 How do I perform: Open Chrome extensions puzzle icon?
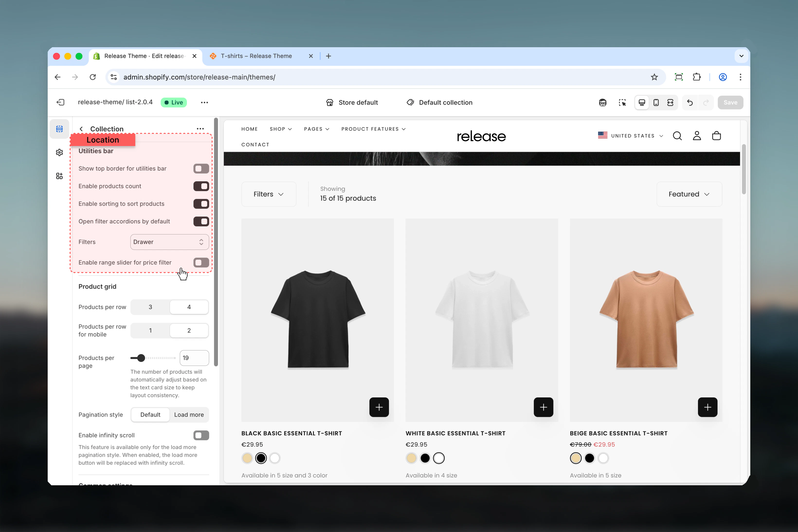tap(697, 77)
